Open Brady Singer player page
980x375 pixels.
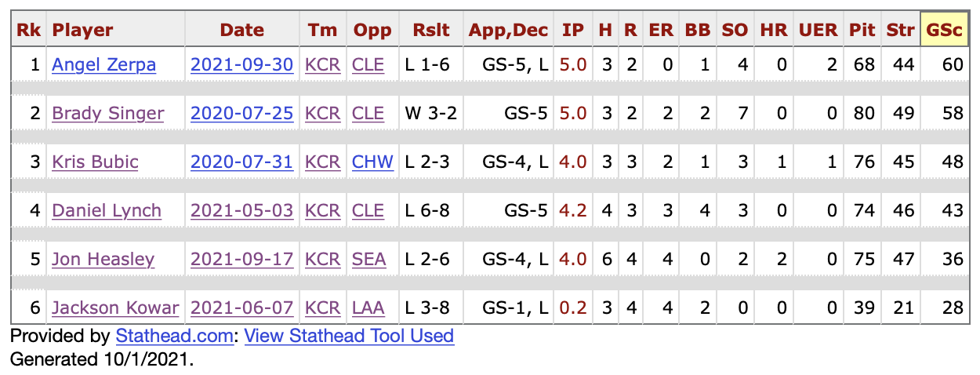point(107,113)
